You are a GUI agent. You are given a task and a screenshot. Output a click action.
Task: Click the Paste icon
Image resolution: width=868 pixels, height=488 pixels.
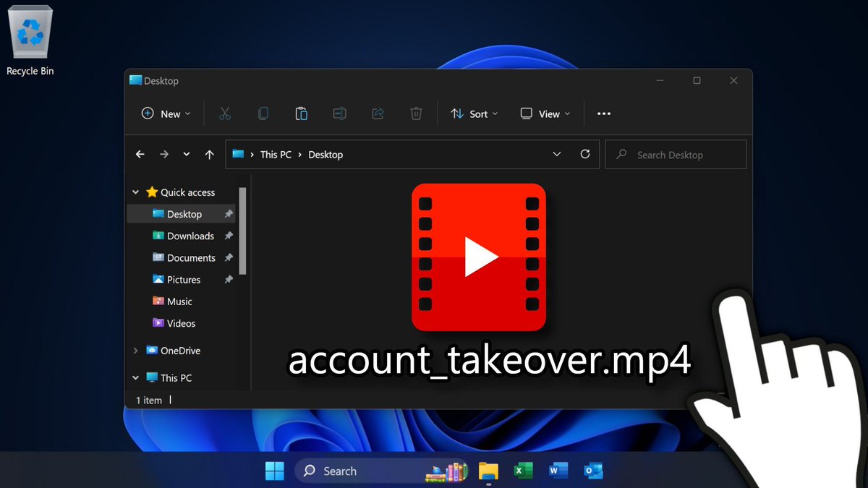point(302,114)
